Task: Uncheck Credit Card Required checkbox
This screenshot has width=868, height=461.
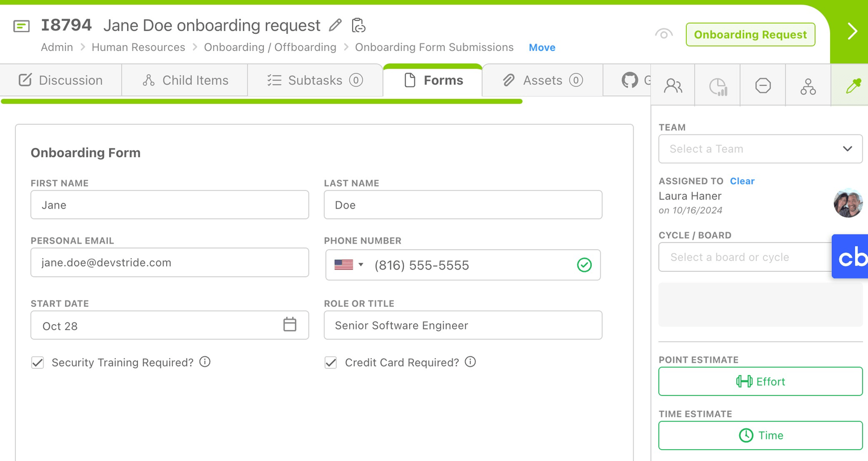Action: click(331, 363)
